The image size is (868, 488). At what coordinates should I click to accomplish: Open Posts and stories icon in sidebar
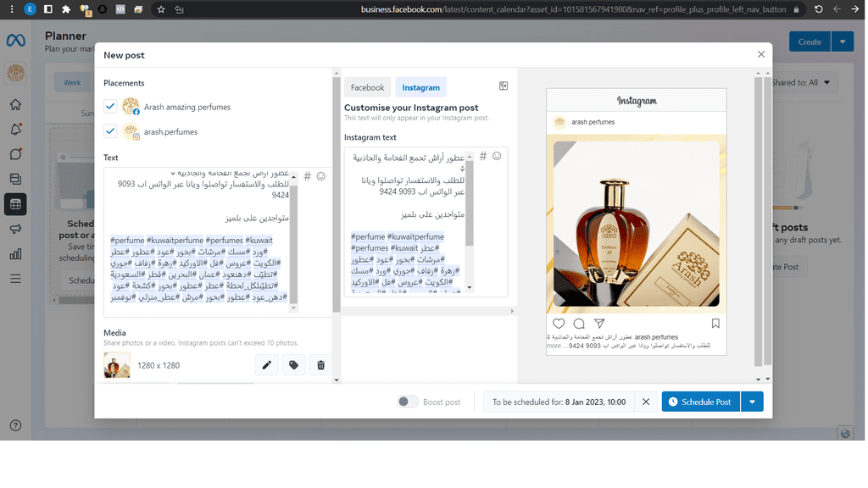pyautogui.click(x=15, y=179)
